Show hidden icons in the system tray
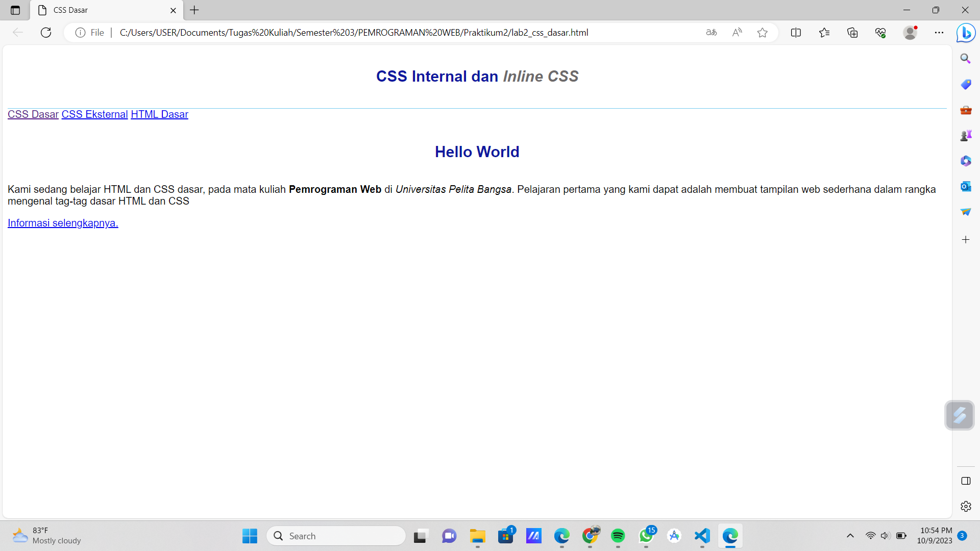This screenshot has width=980, height=551. click(850, 536)
